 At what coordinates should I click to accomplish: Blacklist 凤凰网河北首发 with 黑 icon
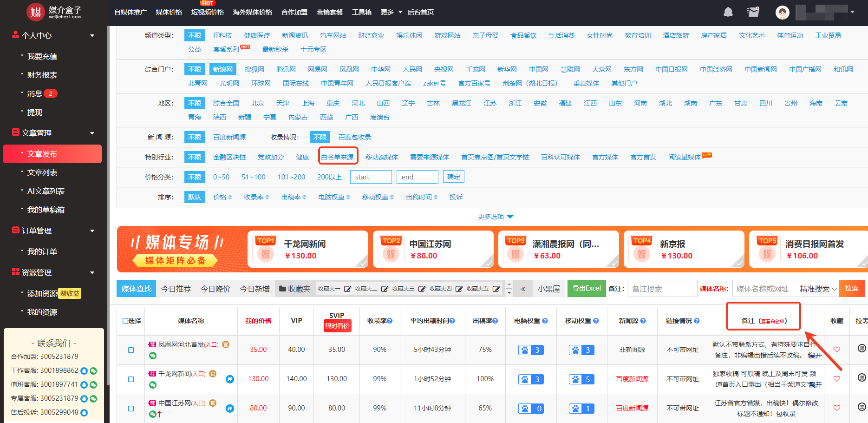861,348
